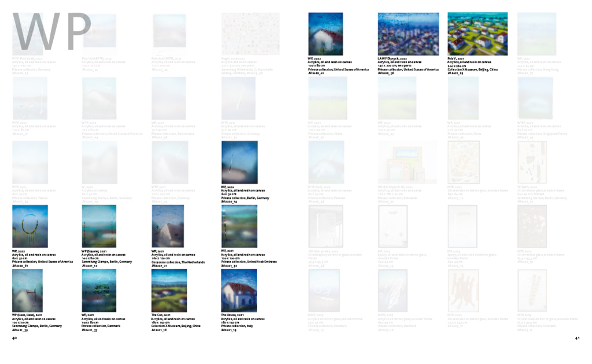This screenshot has width=592, height=364.
Task: Open The House, 2021 painting thumbnail
Action: [239, 291]
